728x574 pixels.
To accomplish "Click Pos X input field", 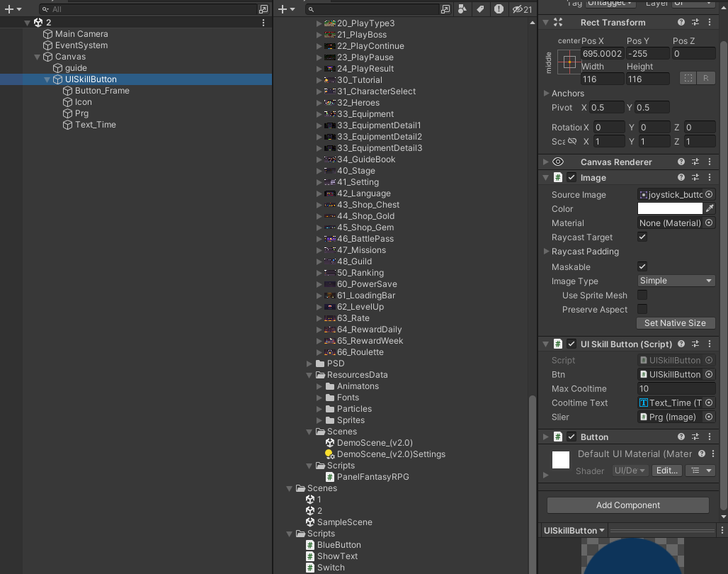I will click(602, 53).
